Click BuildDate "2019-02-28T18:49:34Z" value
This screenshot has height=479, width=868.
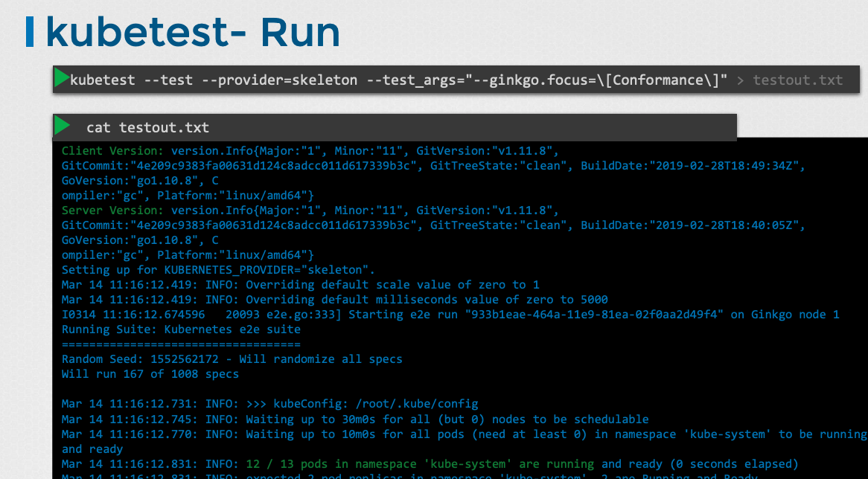pyautogui.click(x=727, y=165)
